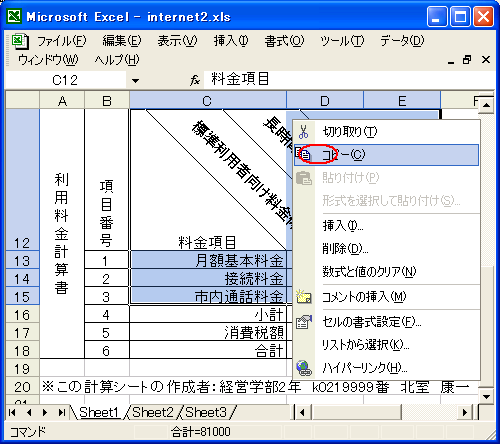The height and width of the screenshot is (444, 500).
Task: Click the Format Cells icon
Action: [304, 322]
